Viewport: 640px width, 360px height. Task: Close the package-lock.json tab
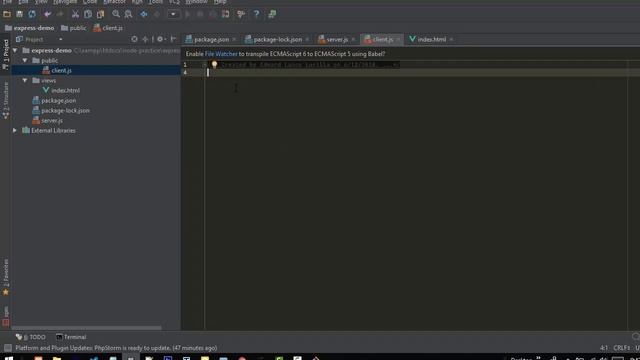307,40
